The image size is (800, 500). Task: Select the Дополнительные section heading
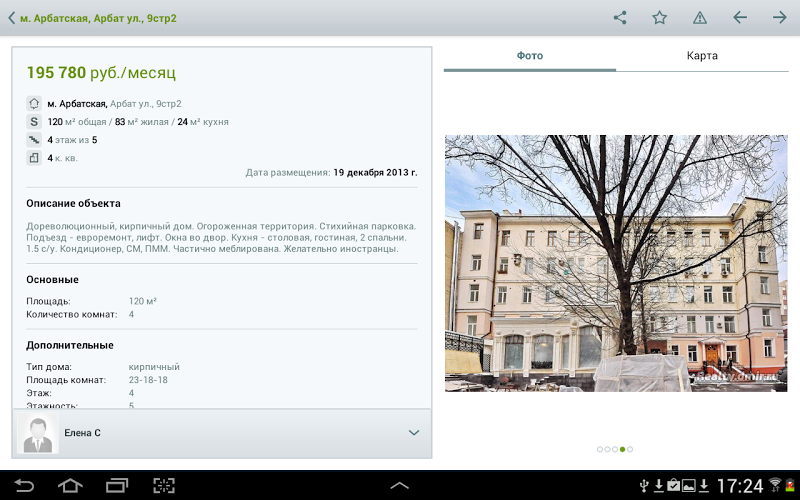[70, 345]
